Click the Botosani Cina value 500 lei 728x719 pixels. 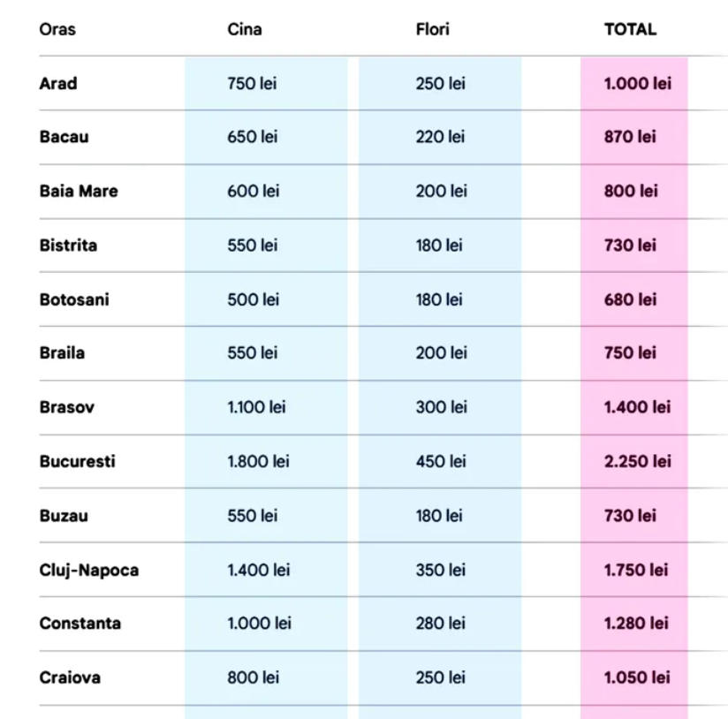(x=253, y=299)
